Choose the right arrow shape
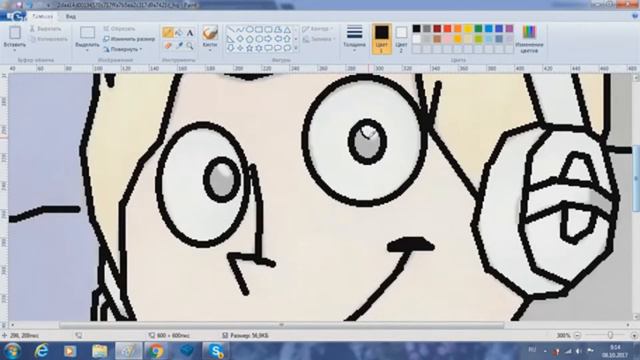The height and width of the screenshot is (360, 640). [269, 39]
